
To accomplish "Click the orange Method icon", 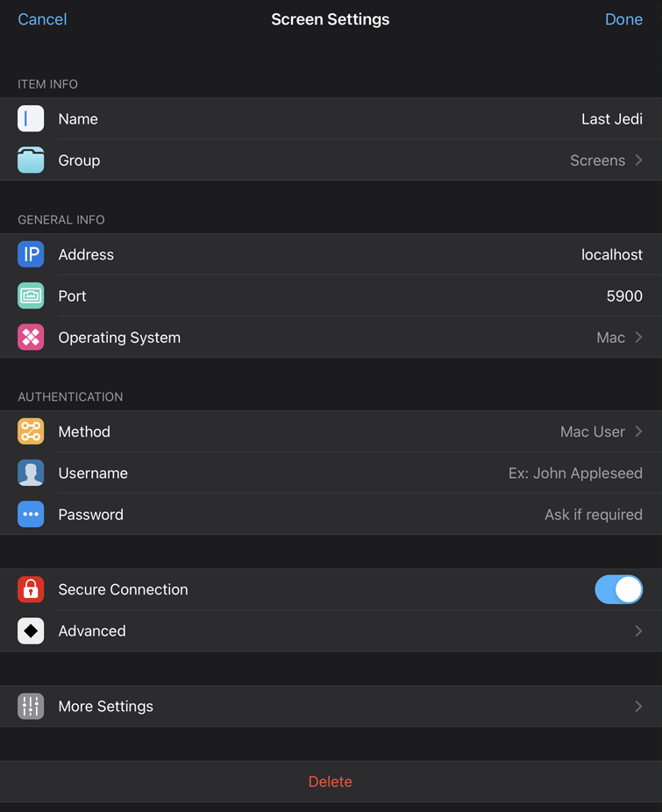I will point(31,431).
